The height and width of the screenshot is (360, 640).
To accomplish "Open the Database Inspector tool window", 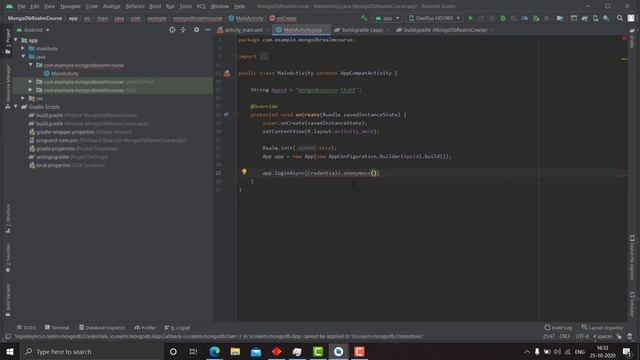I will [x=102, y=328].
